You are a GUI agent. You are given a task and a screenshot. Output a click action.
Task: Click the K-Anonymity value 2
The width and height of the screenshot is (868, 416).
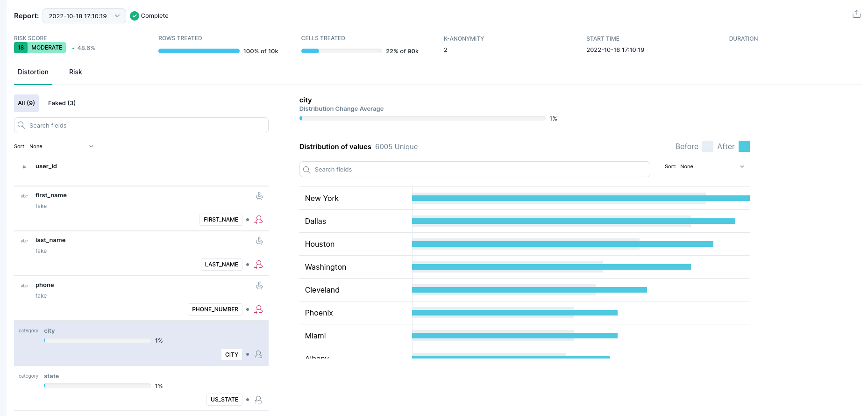point(446,50)
